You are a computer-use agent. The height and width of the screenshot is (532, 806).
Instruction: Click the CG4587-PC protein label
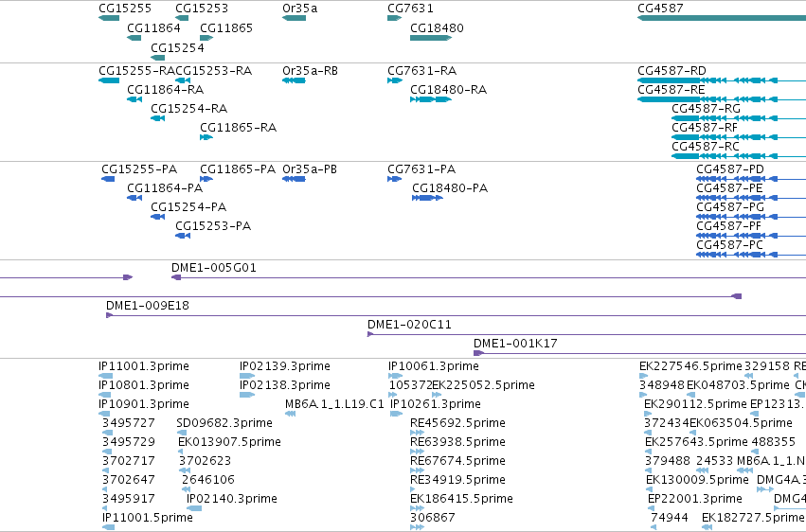[x=730, y=245]
